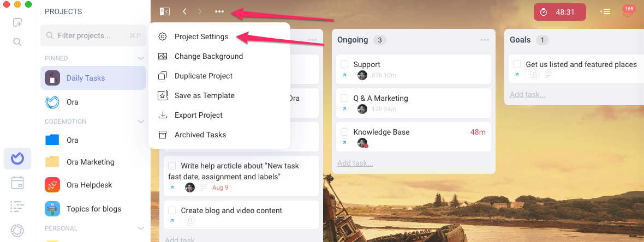This screenshot has height=242, width=644.
Task: Click Add task link in Goals column
Action: point(528,95)
